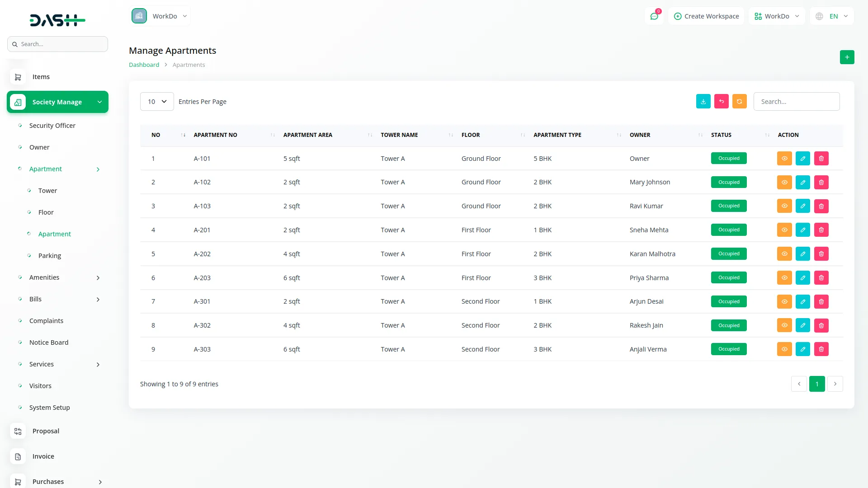The height and width of the screenshot is (488, 868).
Task: Click the orange refresh icon
Action: coord(739,102)
